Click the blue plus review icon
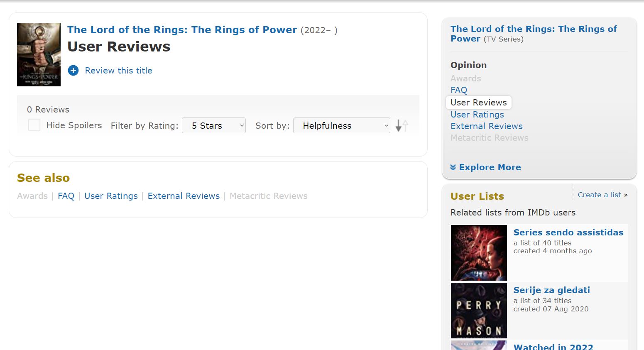This screenshot has width=644, height=350. pos(73,71)
